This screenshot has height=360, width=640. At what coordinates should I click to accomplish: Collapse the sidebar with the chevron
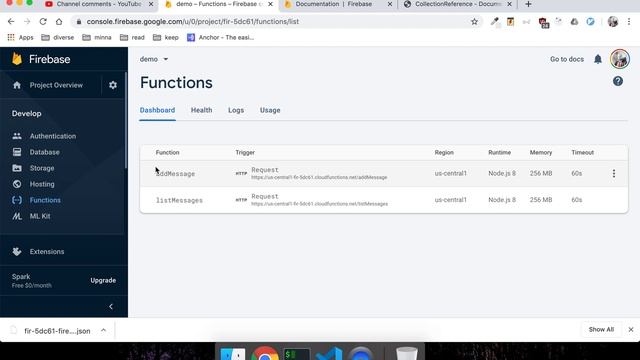pyautogui.click(x=111, y=307)
